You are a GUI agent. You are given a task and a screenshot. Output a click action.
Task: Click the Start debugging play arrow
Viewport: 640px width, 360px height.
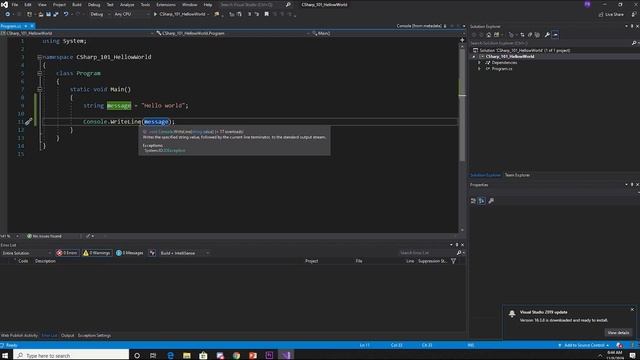pyautogui.click(x=155, y=14)
